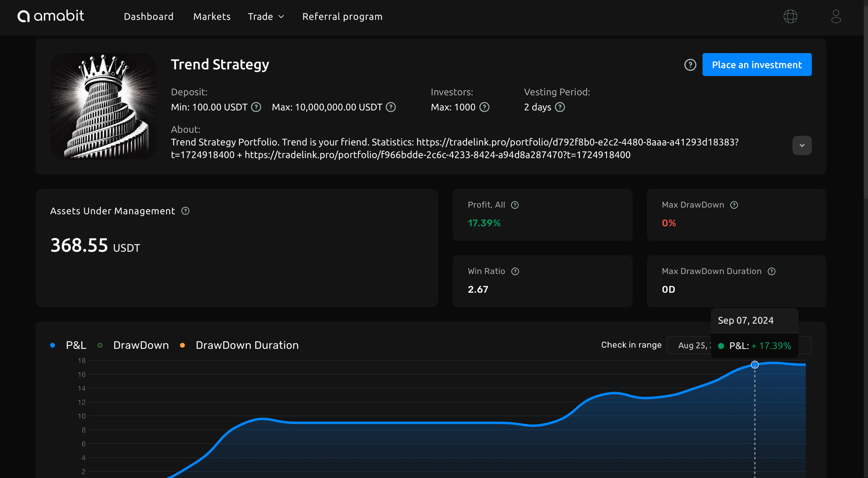The width and height of the screenshot is (868, 478).
Task: Click the Min deposit help icon
Action: coord(256,107)
